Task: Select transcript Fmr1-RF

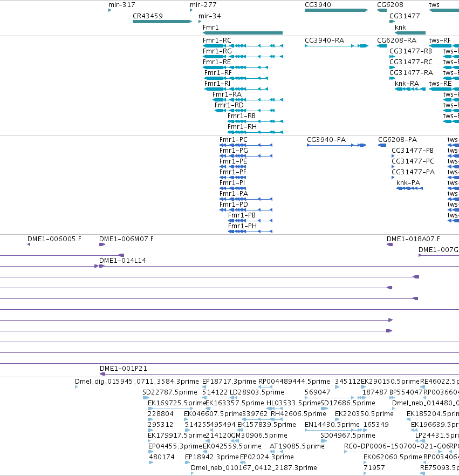Action: coord(236,78)
